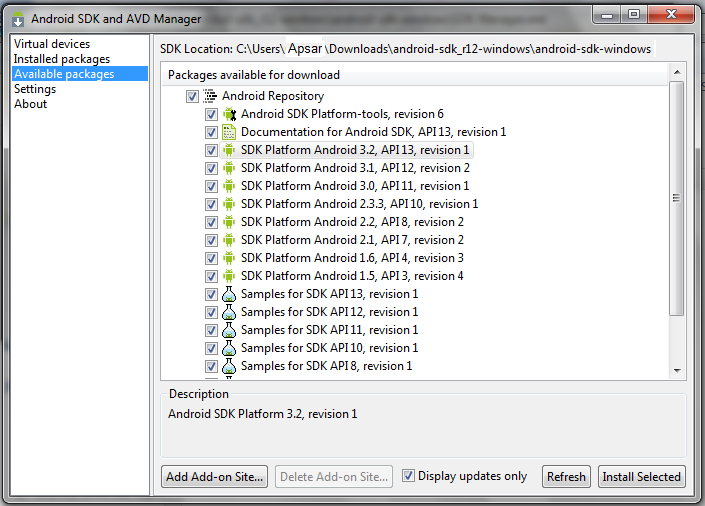Click the flask icon for Samples API 11
The height and width of the screenshot is (506, 705).
pyautogui.click(x=229, y=330)
